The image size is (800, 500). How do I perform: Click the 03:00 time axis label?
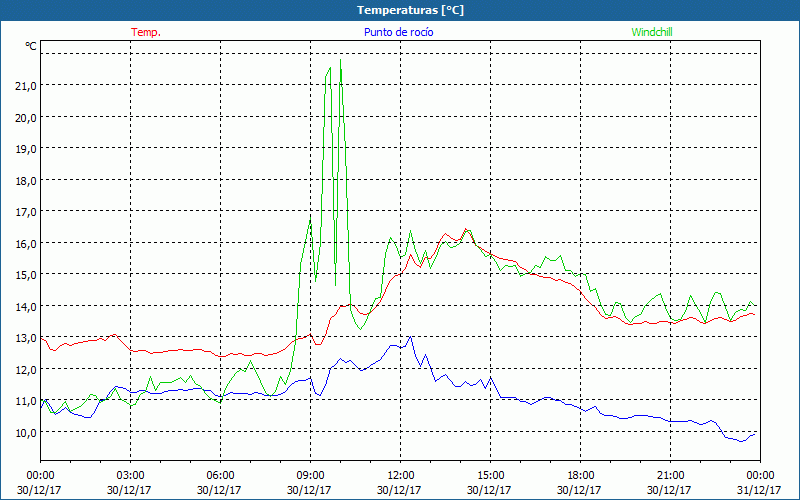coord(130,476)
